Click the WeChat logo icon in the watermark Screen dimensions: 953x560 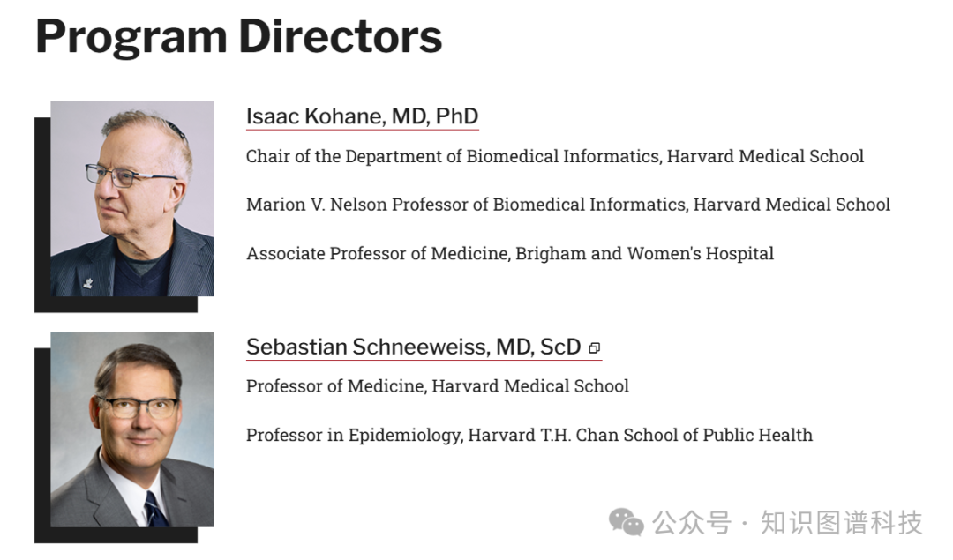[x=626, y=523]
